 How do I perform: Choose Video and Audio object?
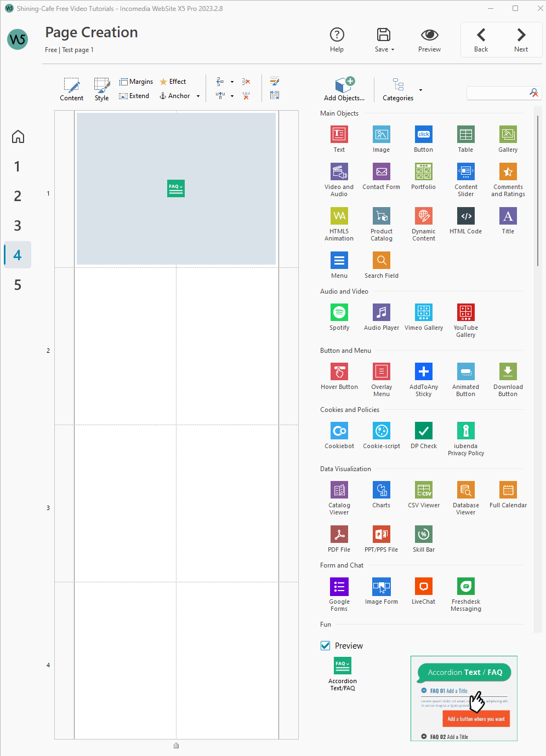click(339, 171)
